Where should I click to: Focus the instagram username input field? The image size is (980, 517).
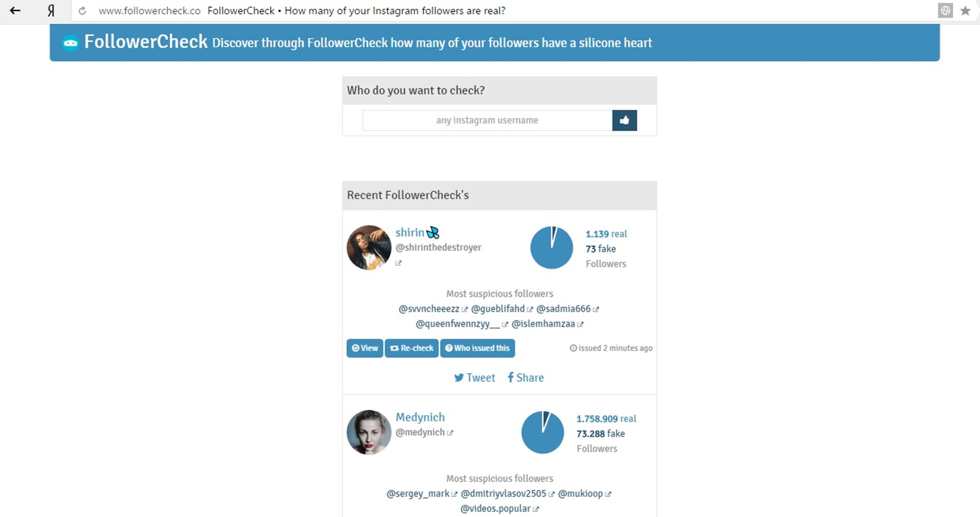(487, 120)
